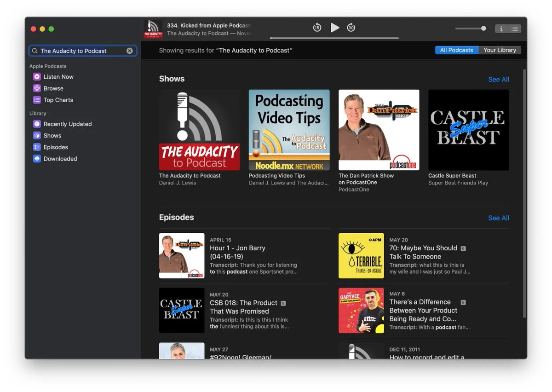See all Shows results
Image resolution: width=552 pixels, height=392 pixels.
[499, 80]
